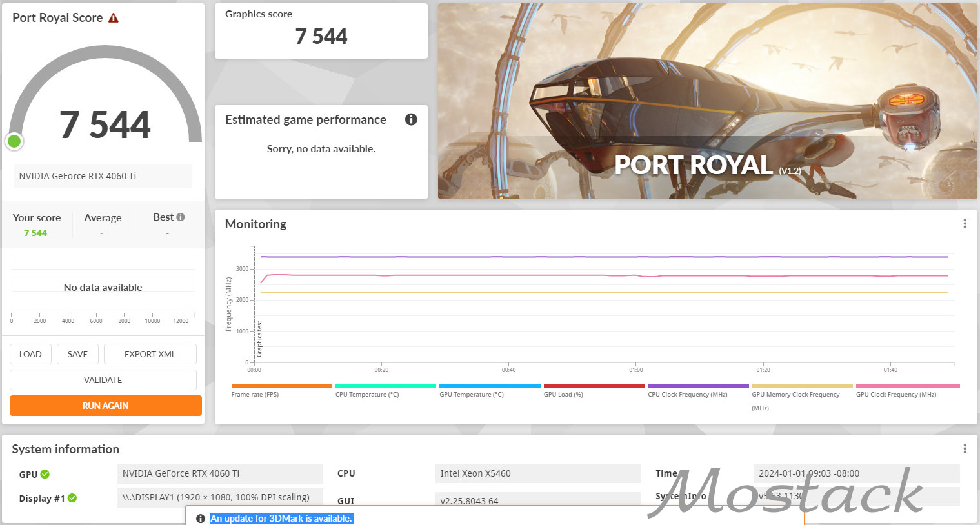Click the GPU value in System information

[220, 474]
